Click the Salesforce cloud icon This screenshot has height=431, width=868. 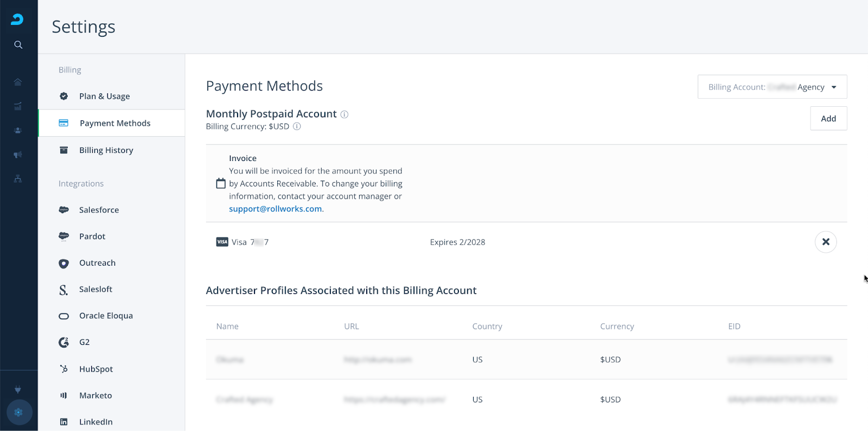point(63,210)
